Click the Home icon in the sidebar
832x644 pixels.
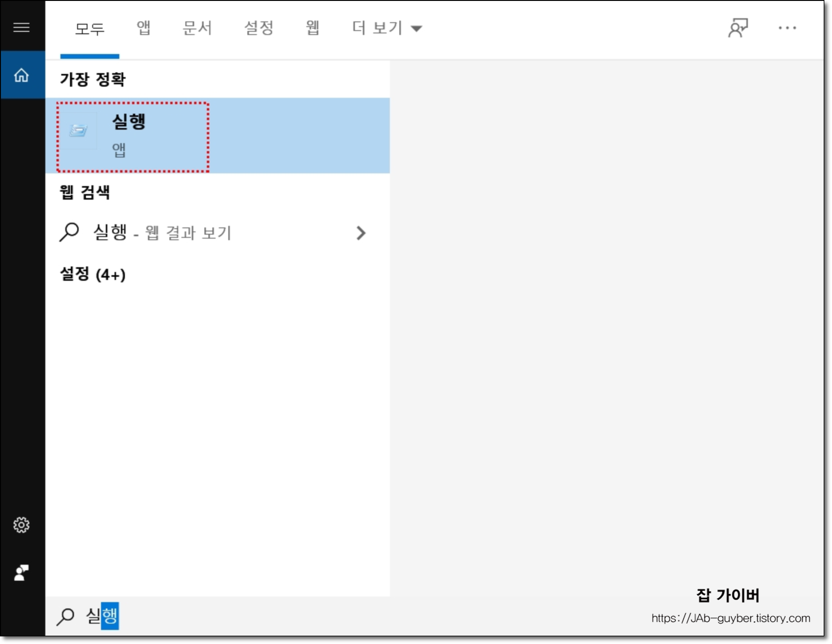pos(22,75)
